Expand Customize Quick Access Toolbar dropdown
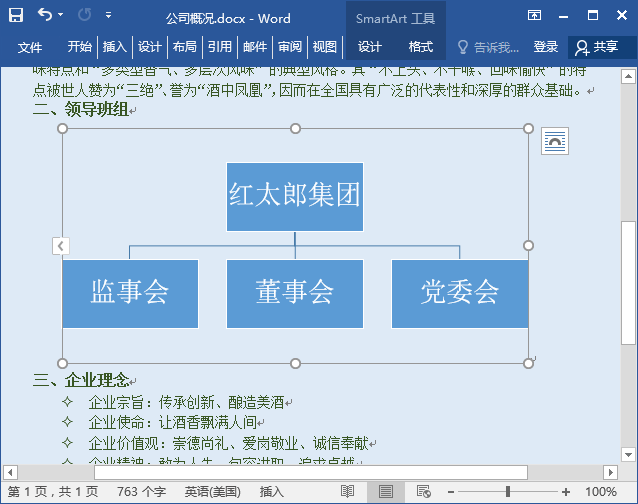Viewport: 638px width, 504px height. [108, 15]
